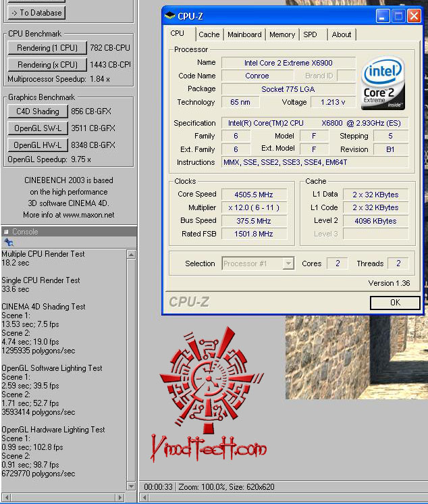Switch to the Cache tab
This screenshot has width=428, height=504.
click(x=209, y=34)
